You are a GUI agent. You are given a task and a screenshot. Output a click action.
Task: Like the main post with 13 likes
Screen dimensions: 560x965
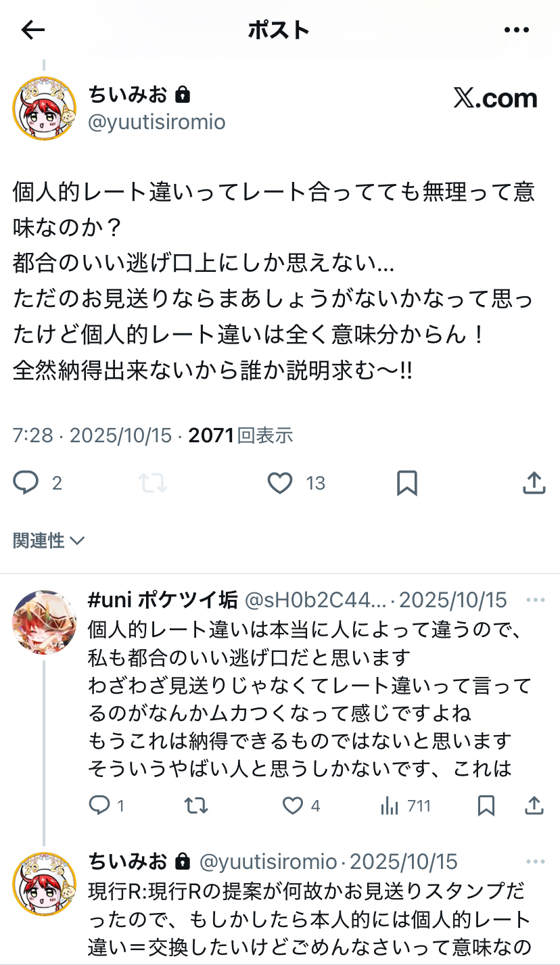[280, 483]
